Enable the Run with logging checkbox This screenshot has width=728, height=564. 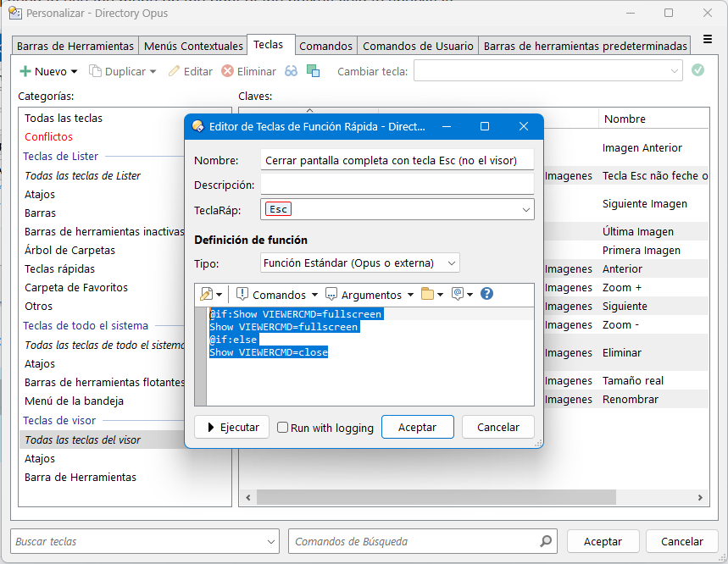(282, 427)
